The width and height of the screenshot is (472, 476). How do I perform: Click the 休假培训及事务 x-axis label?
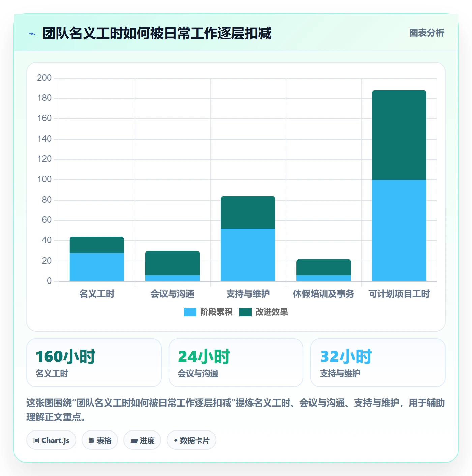click(323, 294)
